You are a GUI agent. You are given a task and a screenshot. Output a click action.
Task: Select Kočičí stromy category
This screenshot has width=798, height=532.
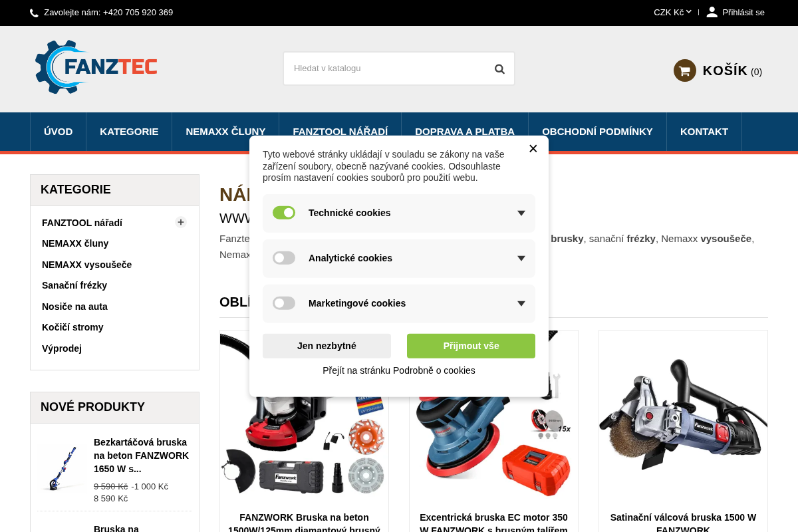coord(72,327)
